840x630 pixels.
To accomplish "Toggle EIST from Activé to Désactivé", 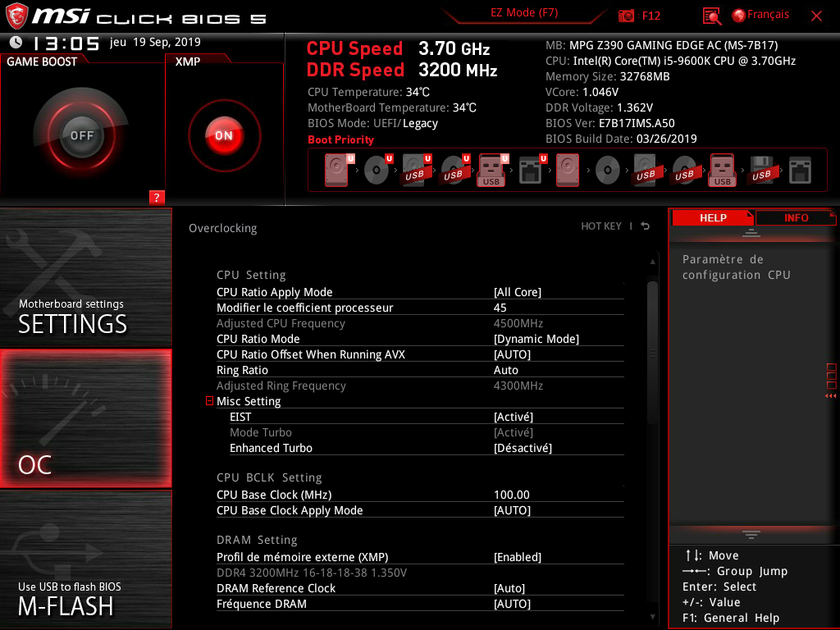I will [x=514, y=416].
